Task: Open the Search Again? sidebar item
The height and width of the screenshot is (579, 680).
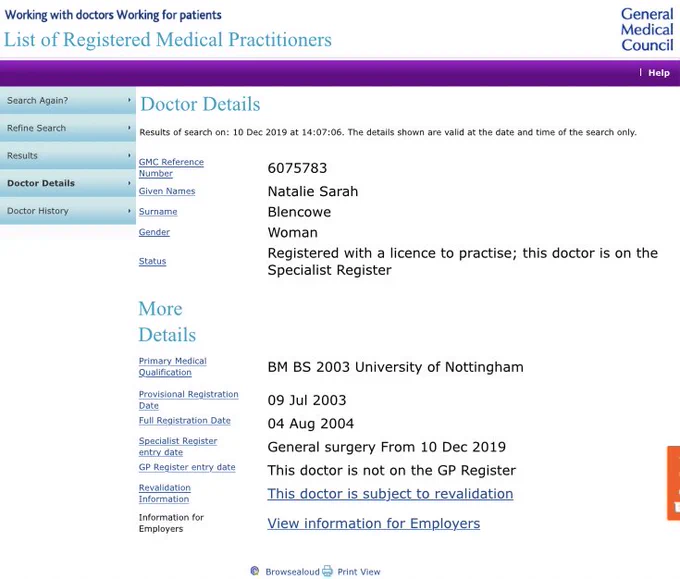Action: point(68,100)
